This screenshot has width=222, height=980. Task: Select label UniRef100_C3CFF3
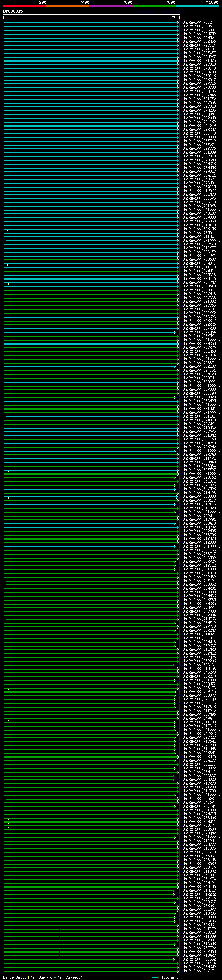199,133
